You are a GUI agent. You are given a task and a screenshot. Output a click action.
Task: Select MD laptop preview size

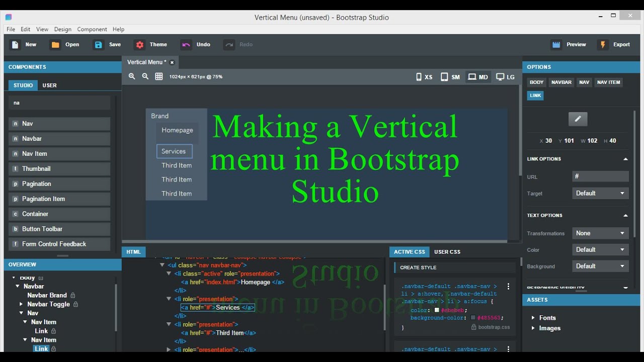(478, 77)
